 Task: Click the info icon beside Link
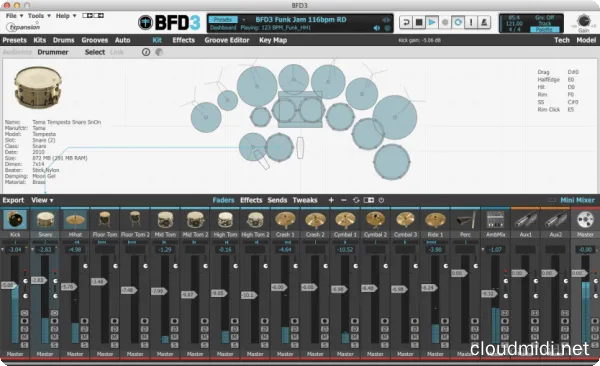point(146,52)
